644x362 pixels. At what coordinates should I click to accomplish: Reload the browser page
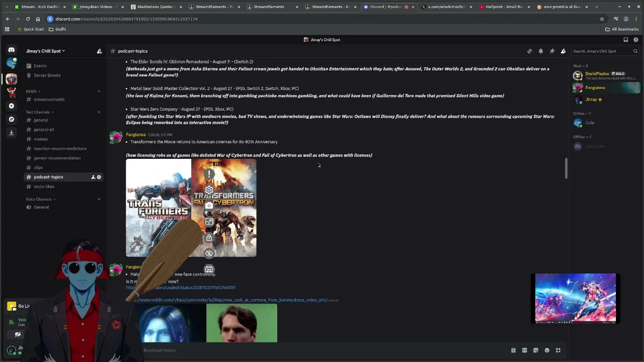(28, 19)
